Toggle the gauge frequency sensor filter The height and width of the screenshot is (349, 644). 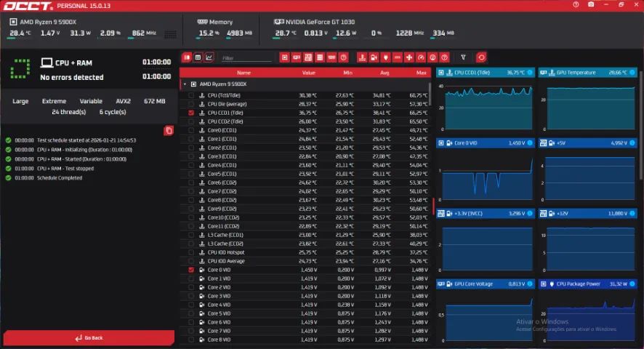(x=421, y=57)
